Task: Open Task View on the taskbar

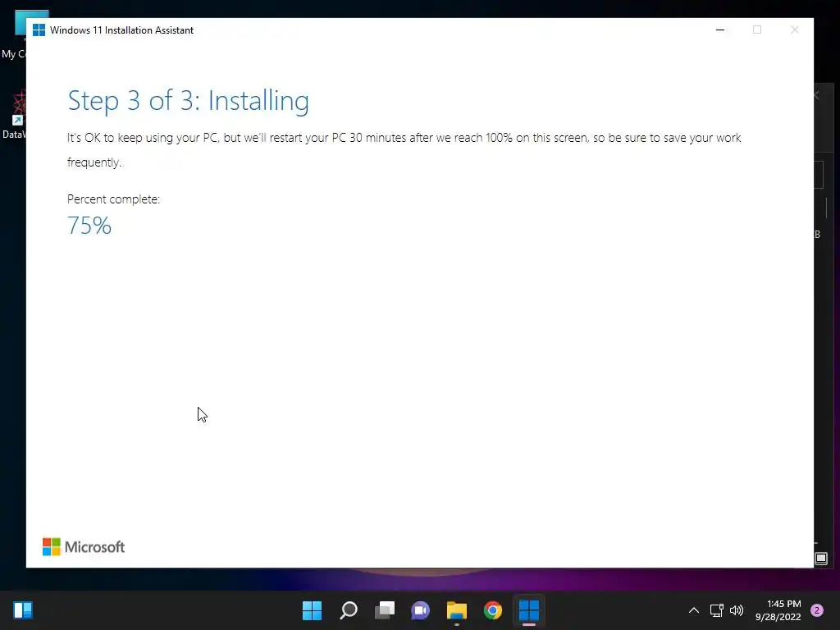Action: (x=385, y=609)
